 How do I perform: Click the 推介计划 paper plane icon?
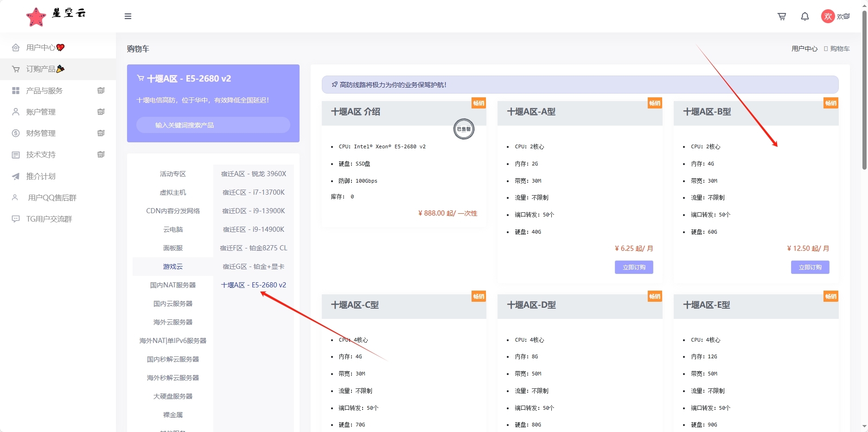[x=16, y=176]
